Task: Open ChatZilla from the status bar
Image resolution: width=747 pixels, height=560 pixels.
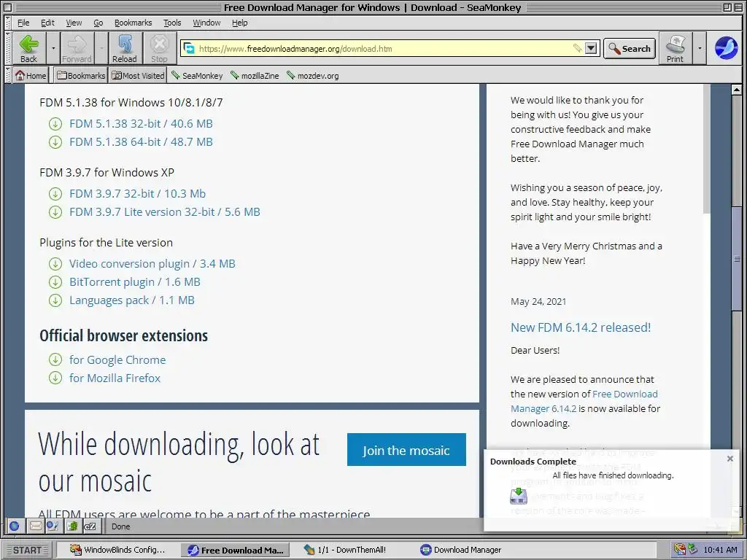Action: point(90,526)
